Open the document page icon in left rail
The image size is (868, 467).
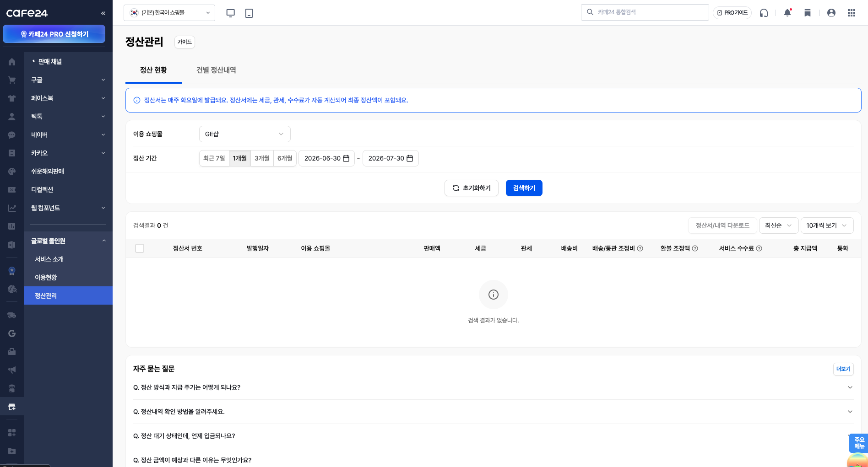pos(12,153)
